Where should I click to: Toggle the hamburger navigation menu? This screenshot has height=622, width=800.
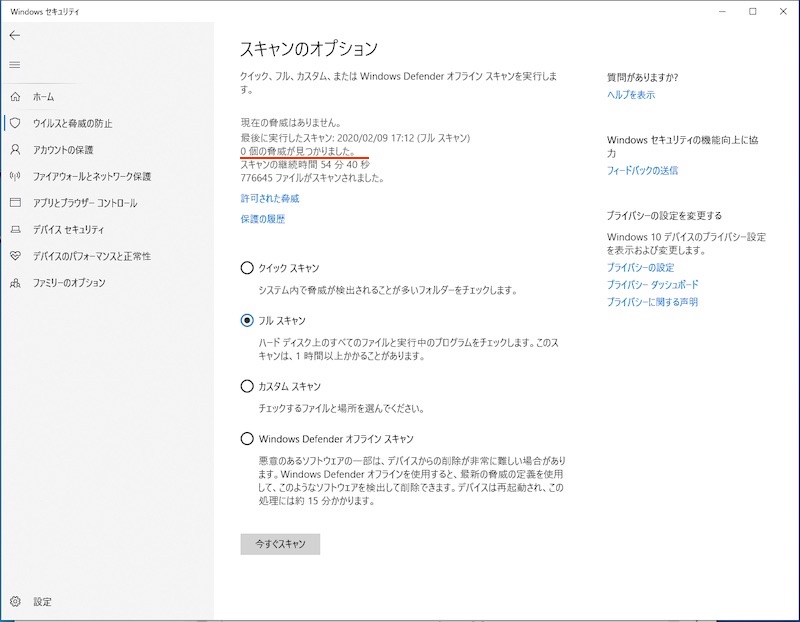(15, 65)
